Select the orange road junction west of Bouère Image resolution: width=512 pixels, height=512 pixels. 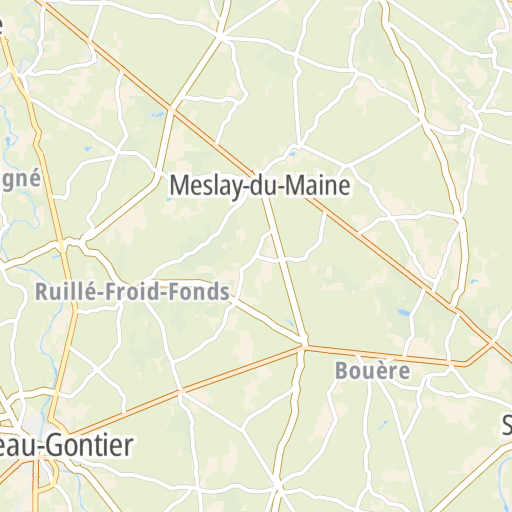(304, 347)
